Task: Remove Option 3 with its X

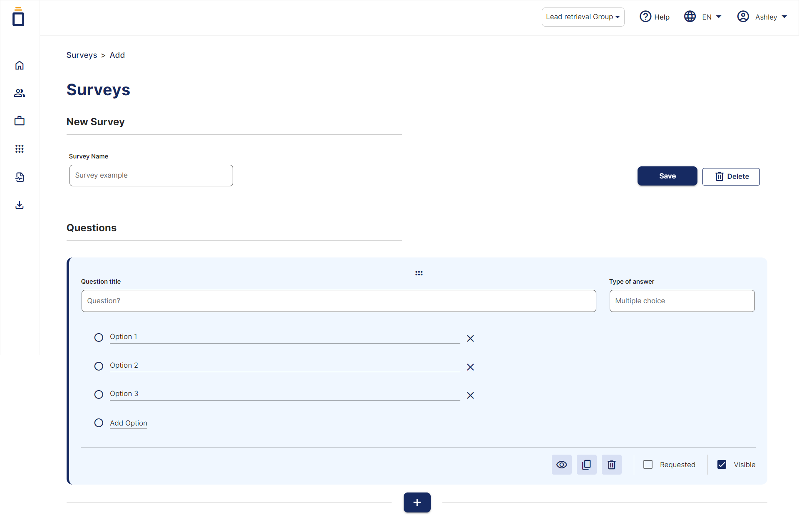Action: (x=471, y=396)
